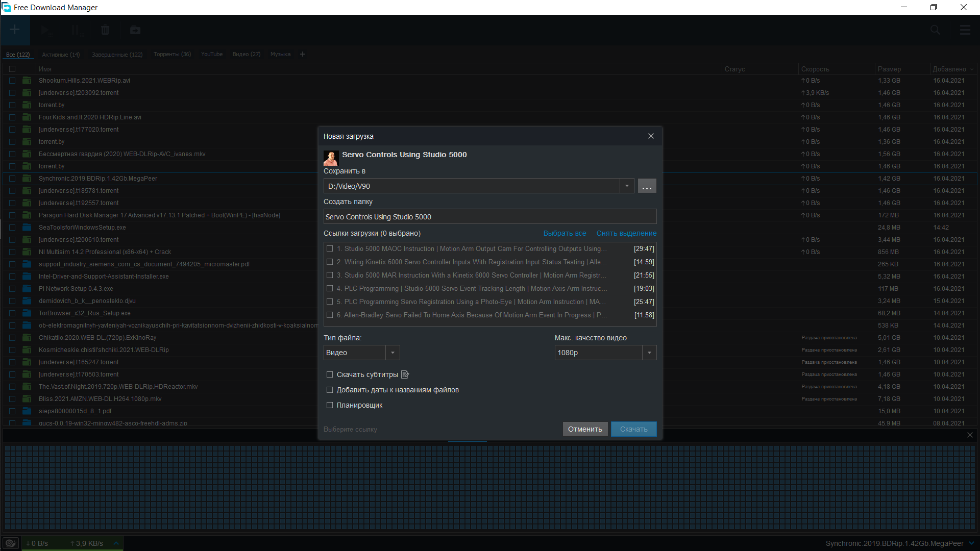Check video 2 Wiring Kinetix 6000 Servo
The height and width of the screenshot is (551, 980).
click(330, 262)
